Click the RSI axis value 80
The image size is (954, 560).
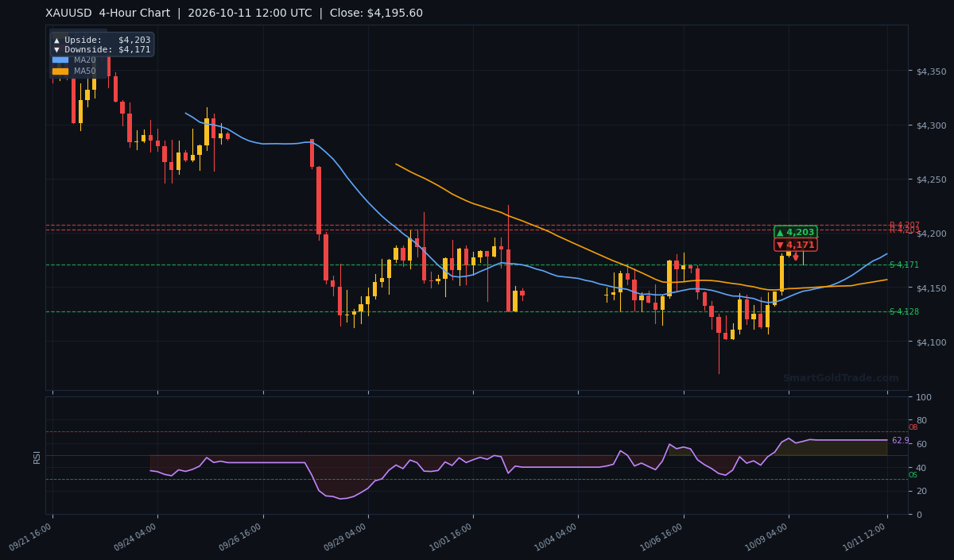[921, 420]
